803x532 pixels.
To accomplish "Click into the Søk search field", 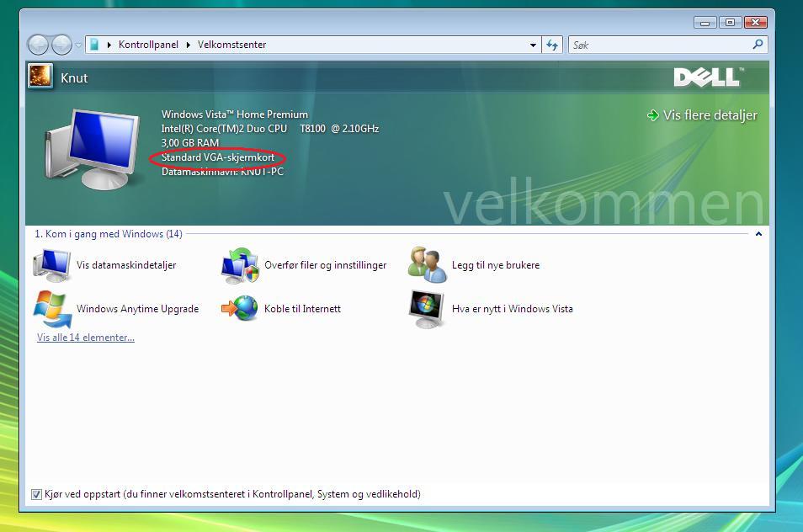I will pyautogui.click(x=660, y=45).
